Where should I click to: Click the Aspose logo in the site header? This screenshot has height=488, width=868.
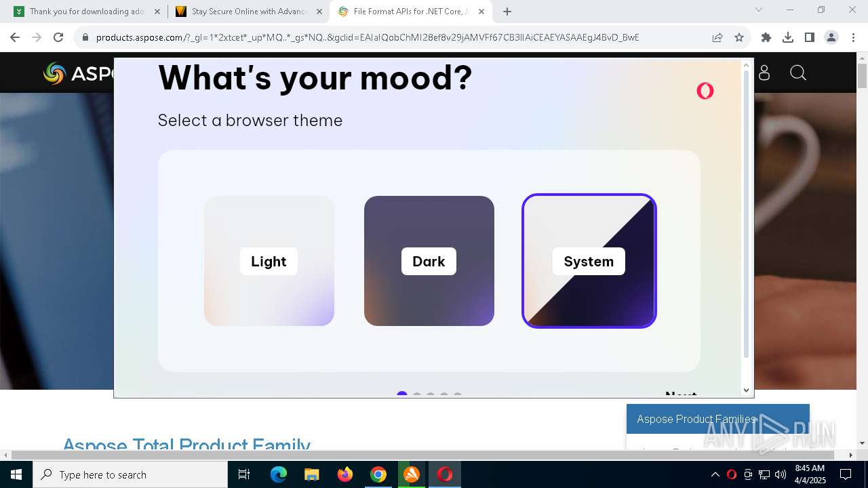[x=78, y=73]
